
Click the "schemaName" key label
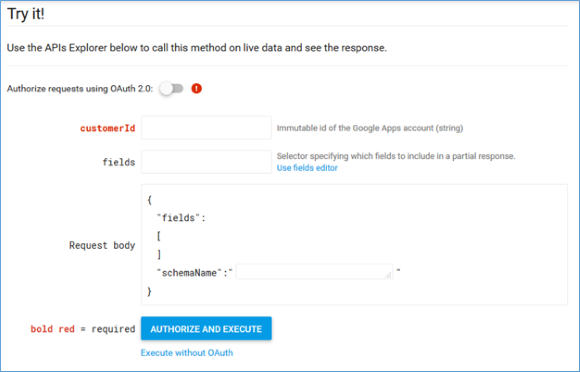coord(189,273)
